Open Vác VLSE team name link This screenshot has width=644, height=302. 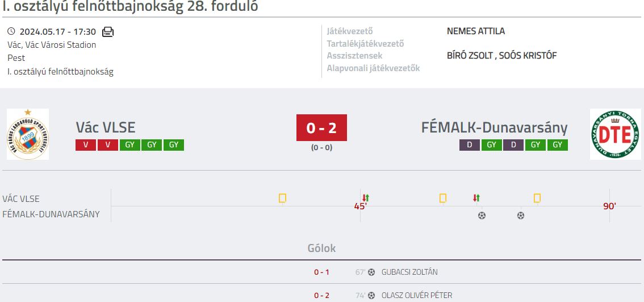106,127
